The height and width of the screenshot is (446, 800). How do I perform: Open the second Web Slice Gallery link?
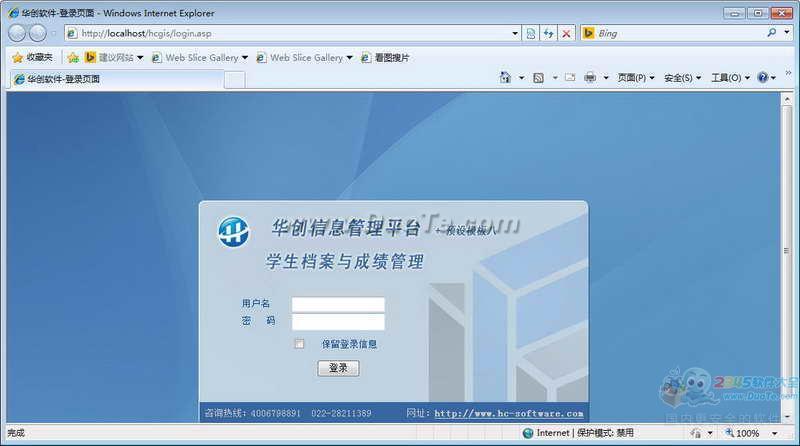pyautogui.click(x=304, y=58)
